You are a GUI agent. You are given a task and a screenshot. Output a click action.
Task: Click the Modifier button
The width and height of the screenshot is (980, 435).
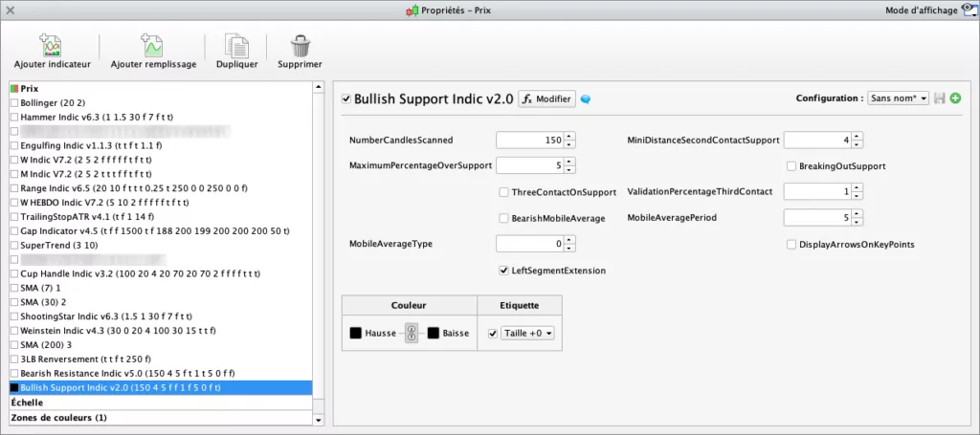(547, 98)
